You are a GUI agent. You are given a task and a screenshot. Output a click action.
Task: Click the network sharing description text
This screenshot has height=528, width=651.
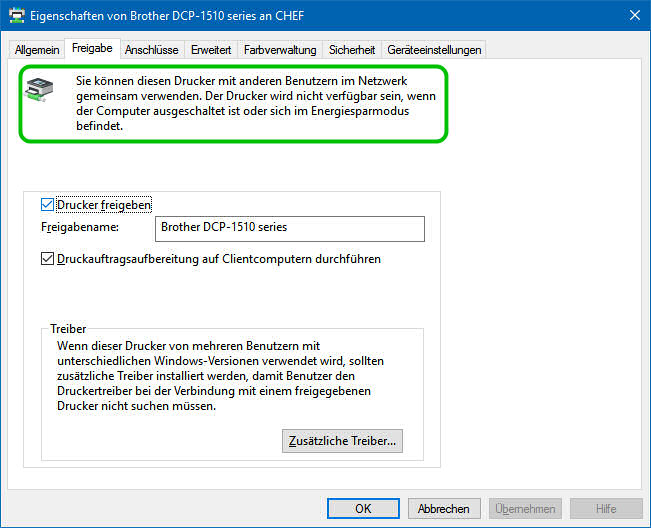(257, 103)
